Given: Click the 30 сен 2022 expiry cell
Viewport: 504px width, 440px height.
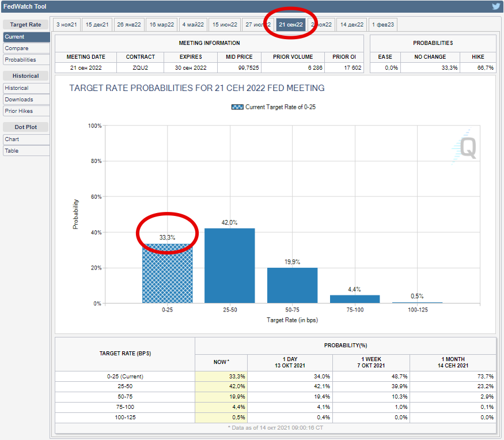Looking at the screenshot, I should pos(191,68).
